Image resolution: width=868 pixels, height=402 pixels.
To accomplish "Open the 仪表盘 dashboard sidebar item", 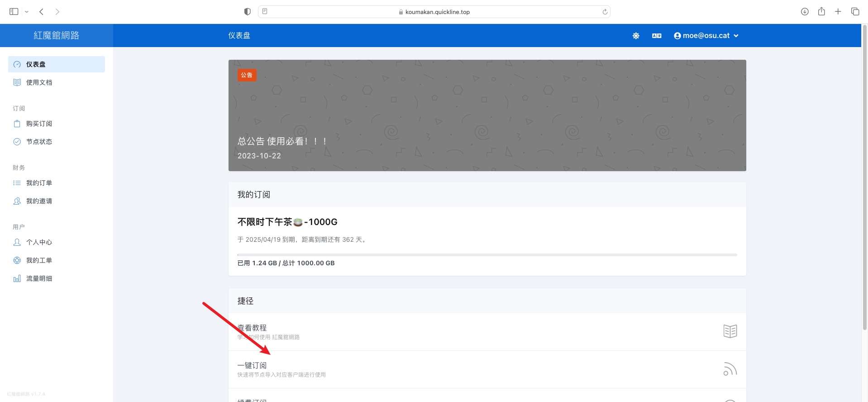I will point(57,64).
